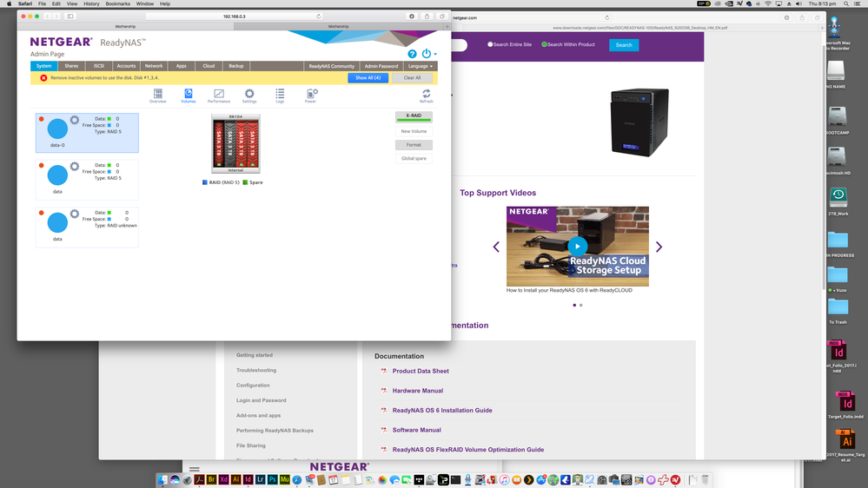Show next support video with right chevron
This screenshot has width=868, height=488.
click(659, 247)
